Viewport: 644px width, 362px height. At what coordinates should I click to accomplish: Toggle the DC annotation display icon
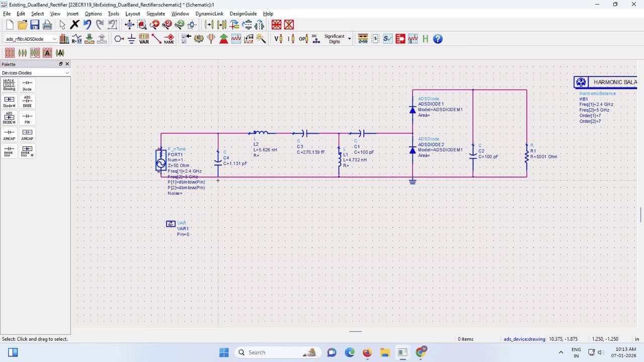pyautogui.click(x=316, y=39)
